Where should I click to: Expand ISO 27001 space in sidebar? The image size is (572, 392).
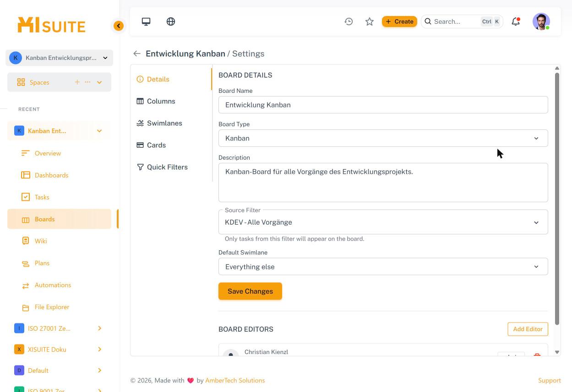click(99, 328)
